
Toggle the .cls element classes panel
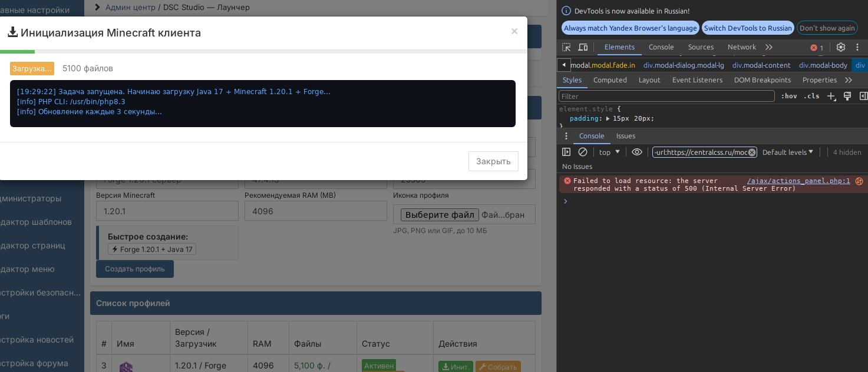[812, 96]
